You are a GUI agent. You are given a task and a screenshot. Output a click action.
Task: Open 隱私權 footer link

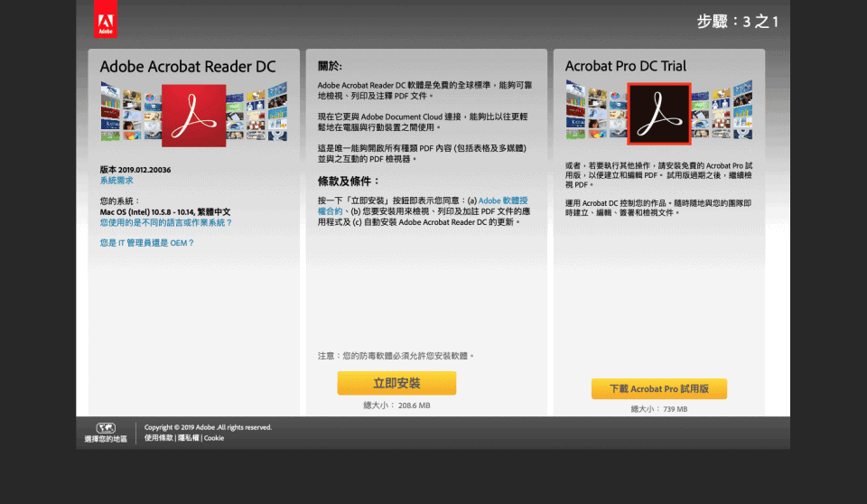click(189, 437)
